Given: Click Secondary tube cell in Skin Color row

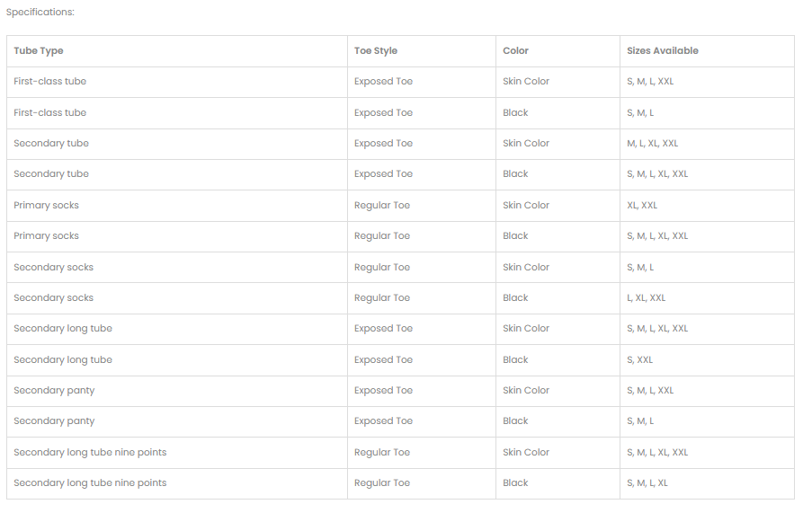Looking at the screenshot, I should [51, 144].
